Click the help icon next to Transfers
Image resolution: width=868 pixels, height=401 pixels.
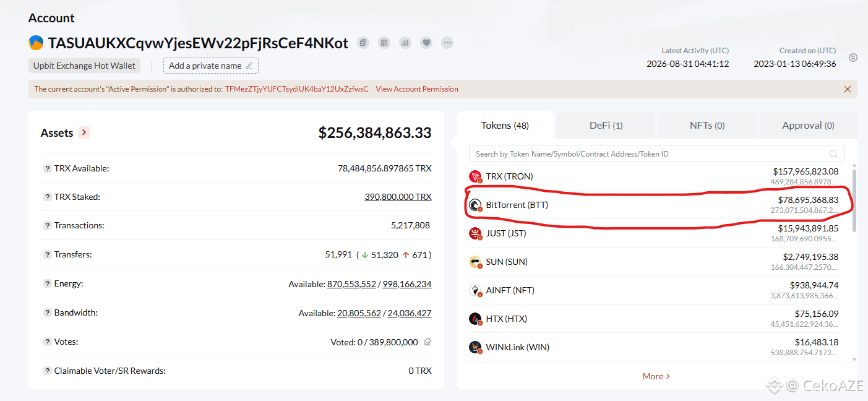[47, 254]
